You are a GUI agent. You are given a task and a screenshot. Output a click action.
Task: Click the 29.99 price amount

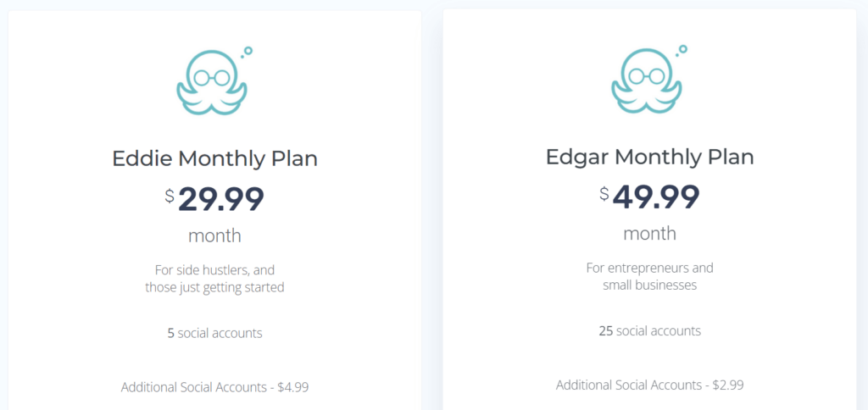[x=221, y=199]
